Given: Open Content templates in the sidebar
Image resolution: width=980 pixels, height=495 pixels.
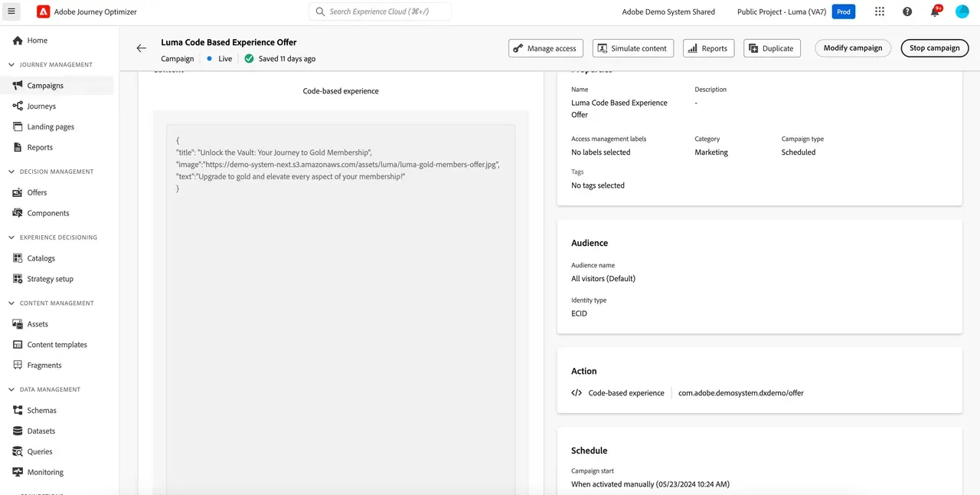Looking at the screenshot, I should tap(57, 346).
